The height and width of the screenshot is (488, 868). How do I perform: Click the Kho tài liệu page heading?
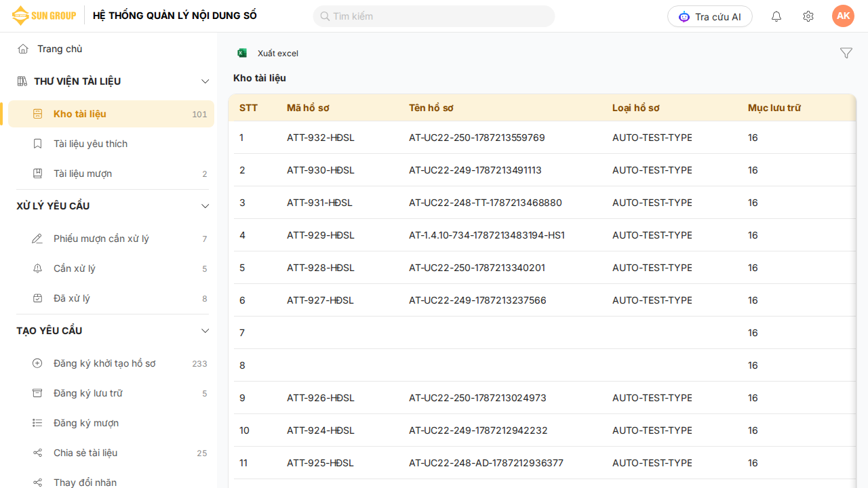(x=260, y=78)
